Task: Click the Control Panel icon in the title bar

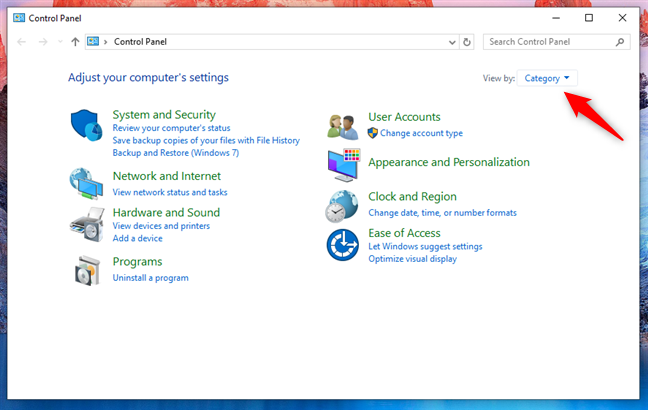Action: tap(19, 18)
